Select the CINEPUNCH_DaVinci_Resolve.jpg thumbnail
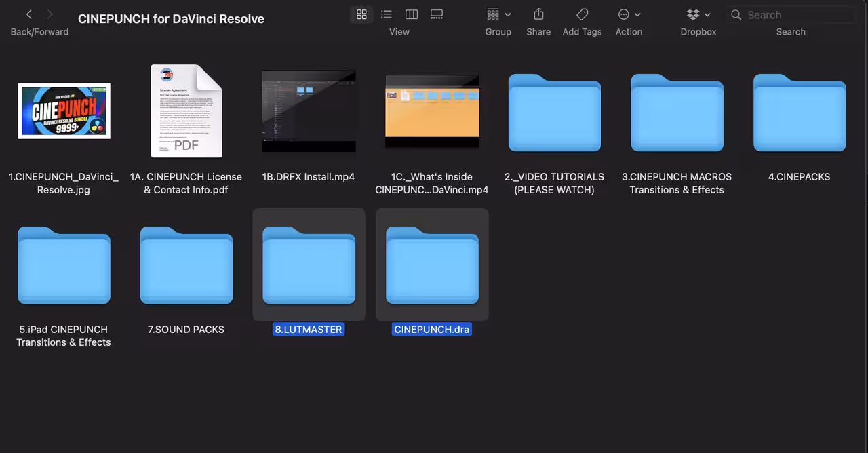Screen dimensions: 868x453 (x=64, y=111)
